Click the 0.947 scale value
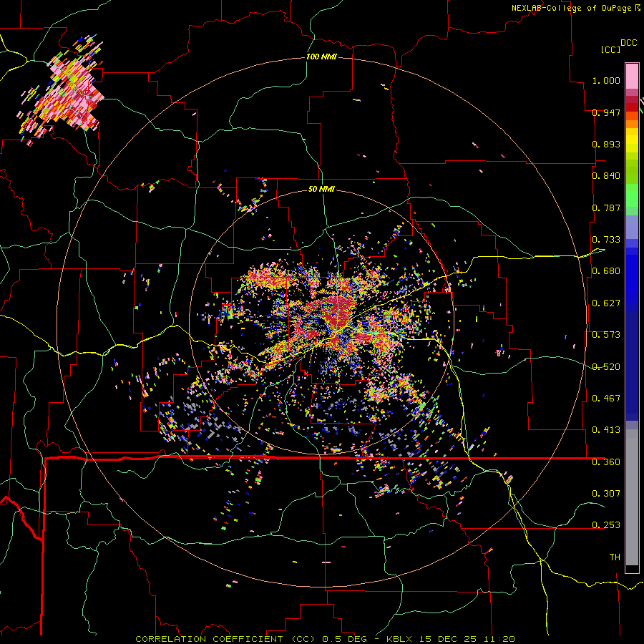644x644 pixels. [606, 112]
